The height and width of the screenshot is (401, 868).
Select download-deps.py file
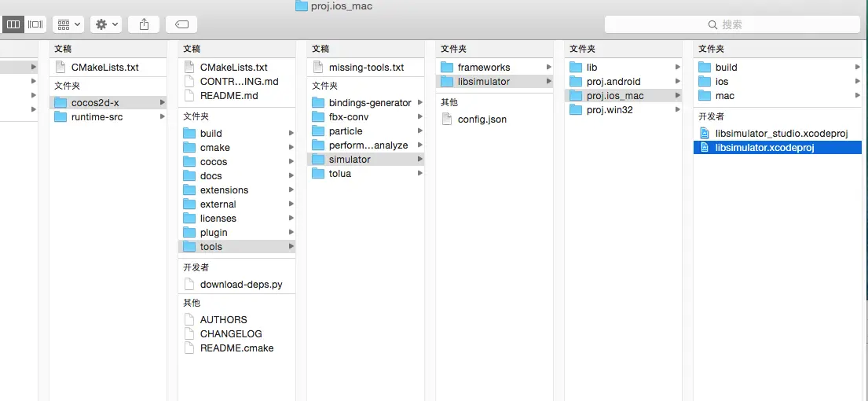[x=236, y=285]
